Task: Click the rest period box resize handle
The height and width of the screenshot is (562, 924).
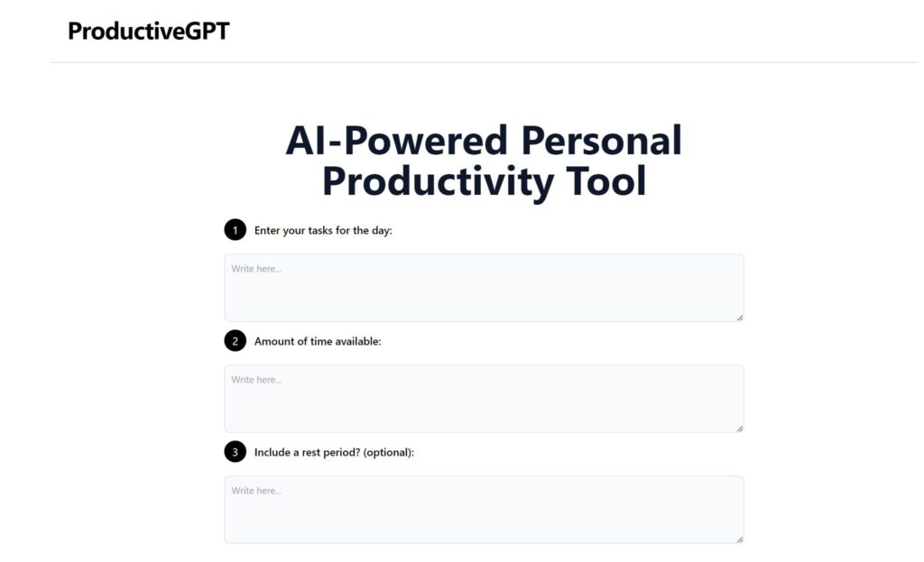Action: (x=739, y=539)
